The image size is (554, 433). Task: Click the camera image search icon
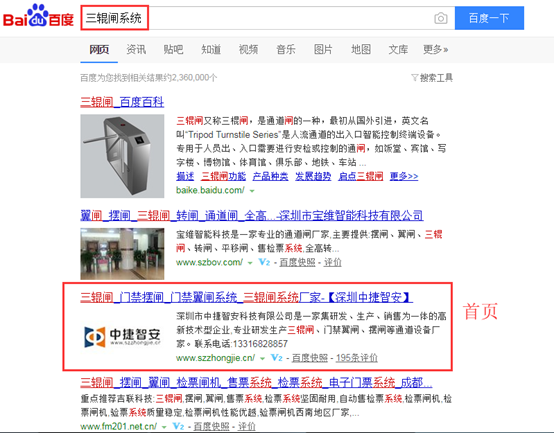pyautogui.click(x=441, y=18)
